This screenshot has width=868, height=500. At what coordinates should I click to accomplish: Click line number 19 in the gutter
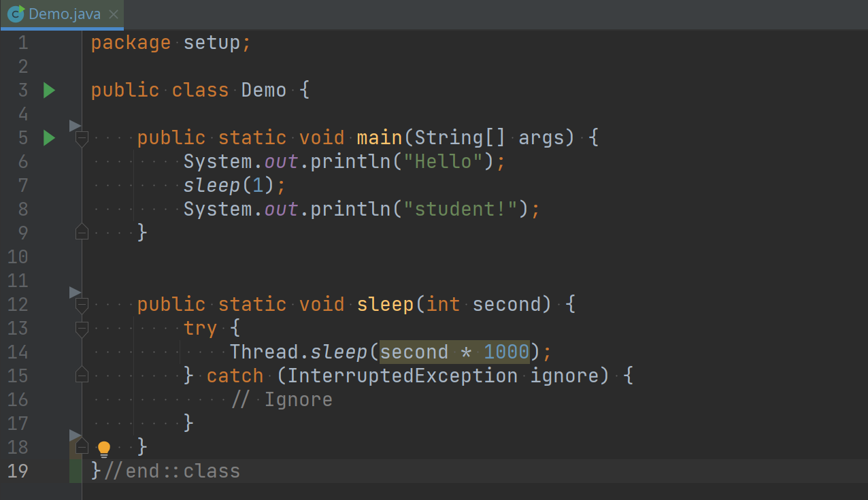pyautogui.click(x=18, y=471)
